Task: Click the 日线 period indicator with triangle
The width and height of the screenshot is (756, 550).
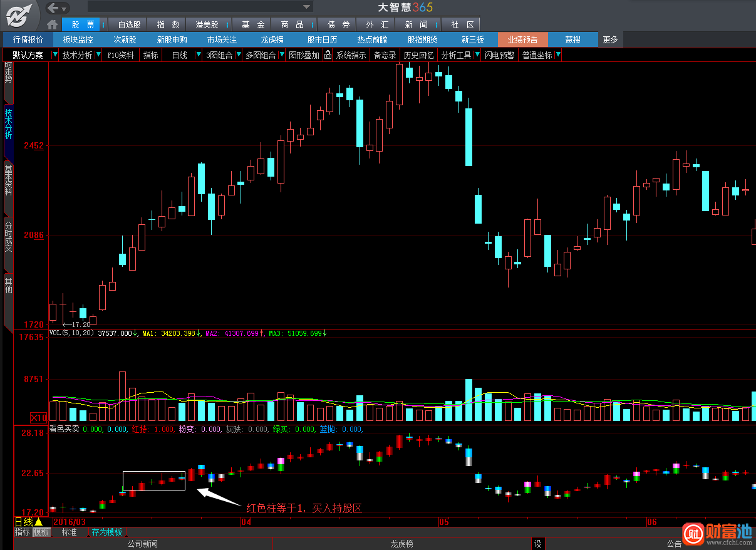Action: pyautogui.click(x=29, y=521)
